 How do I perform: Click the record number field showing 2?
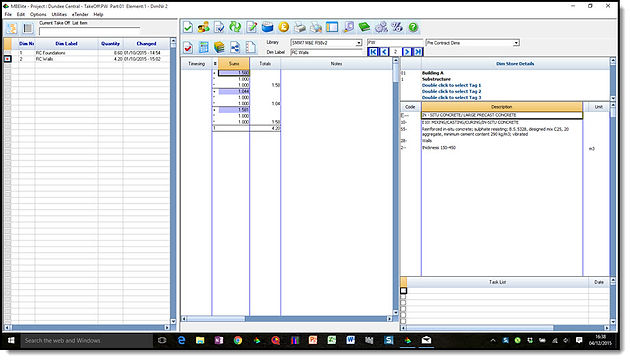tap(395, 52)
